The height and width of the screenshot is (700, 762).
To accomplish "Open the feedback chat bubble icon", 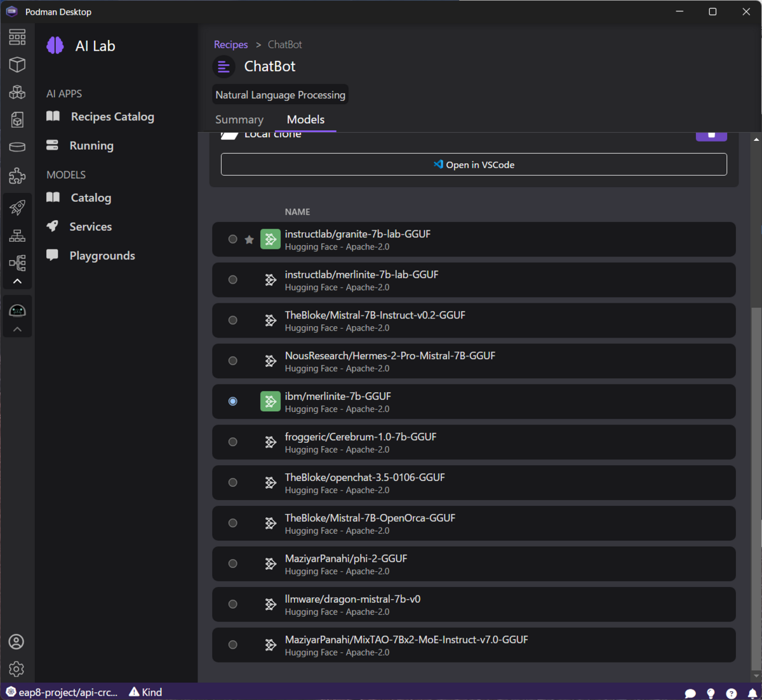I will tap(690, 693).
